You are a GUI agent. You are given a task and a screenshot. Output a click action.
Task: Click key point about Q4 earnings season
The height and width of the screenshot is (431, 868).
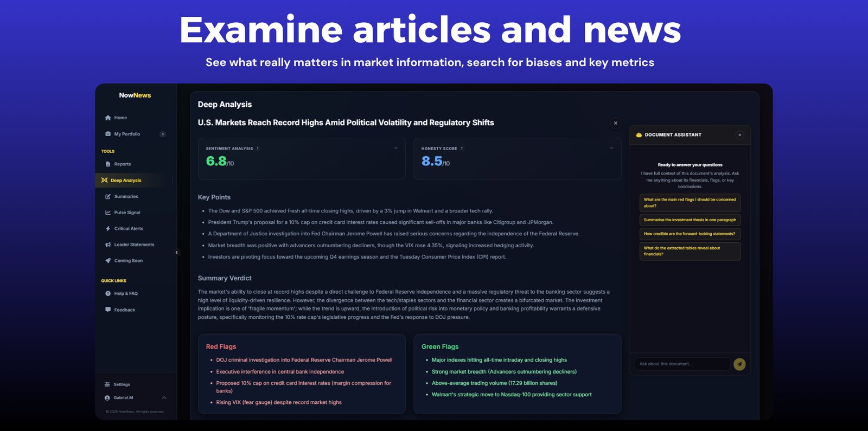(357, 257)
